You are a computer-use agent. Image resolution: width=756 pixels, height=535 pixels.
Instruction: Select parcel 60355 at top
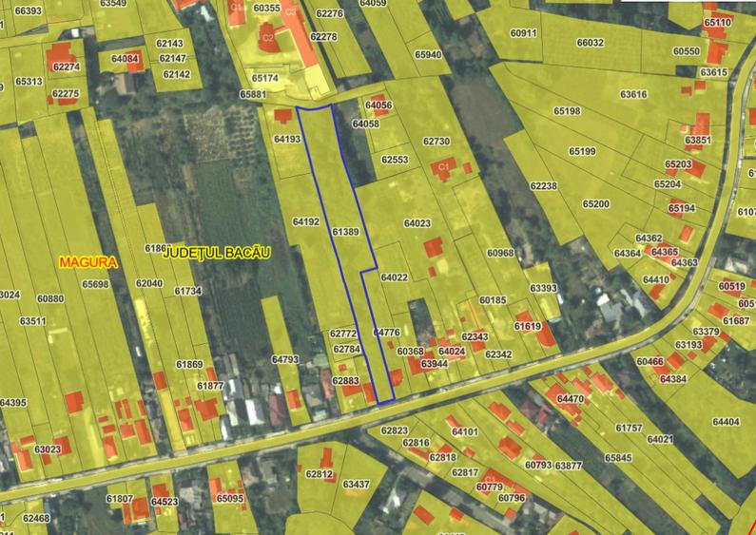266,9
